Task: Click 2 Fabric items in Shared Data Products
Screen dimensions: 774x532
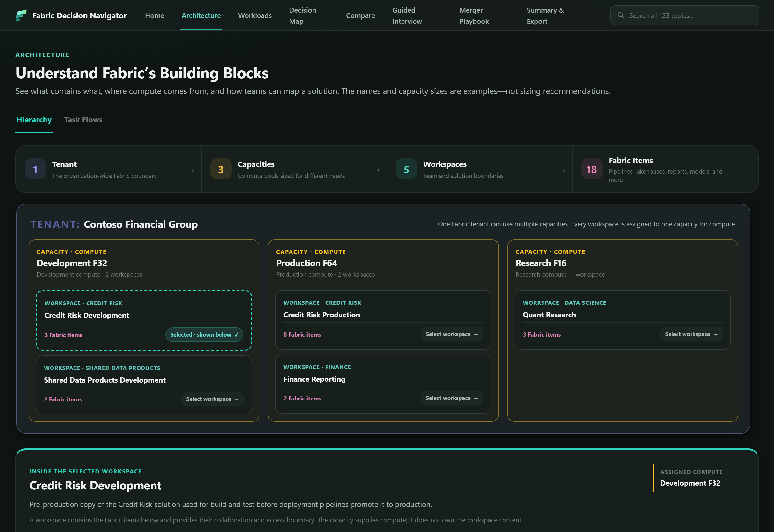Action: click(63, 399)
